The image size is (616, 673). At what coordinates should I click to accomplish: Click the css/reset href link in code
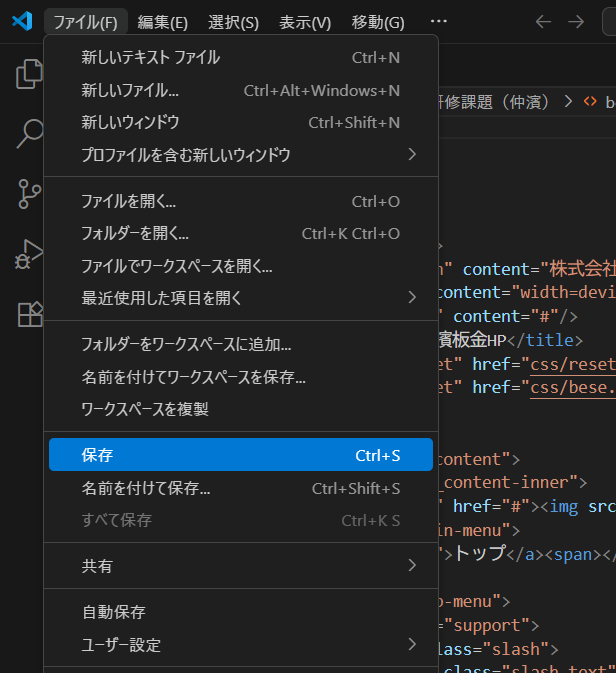(573, 361)
